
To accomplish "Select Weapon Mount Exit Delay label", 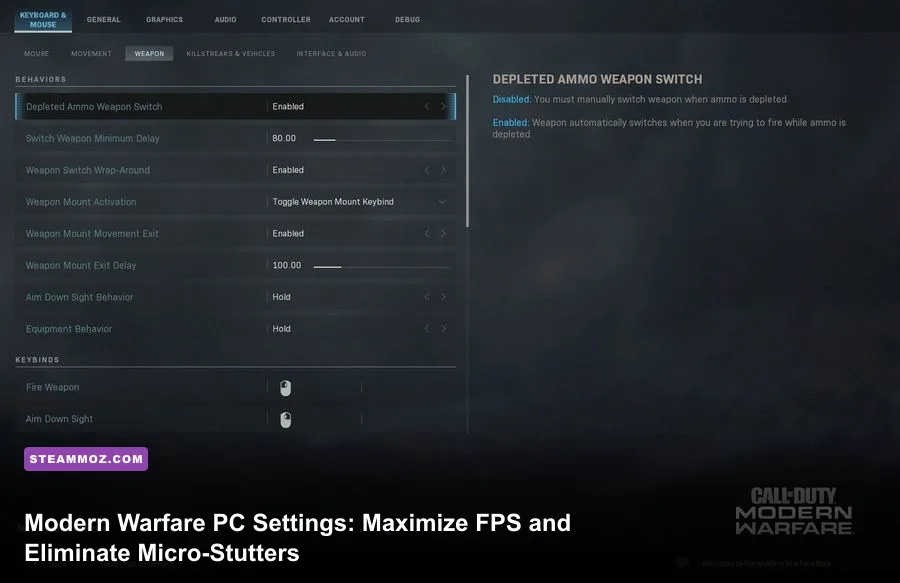I will (x=81, y=266).
